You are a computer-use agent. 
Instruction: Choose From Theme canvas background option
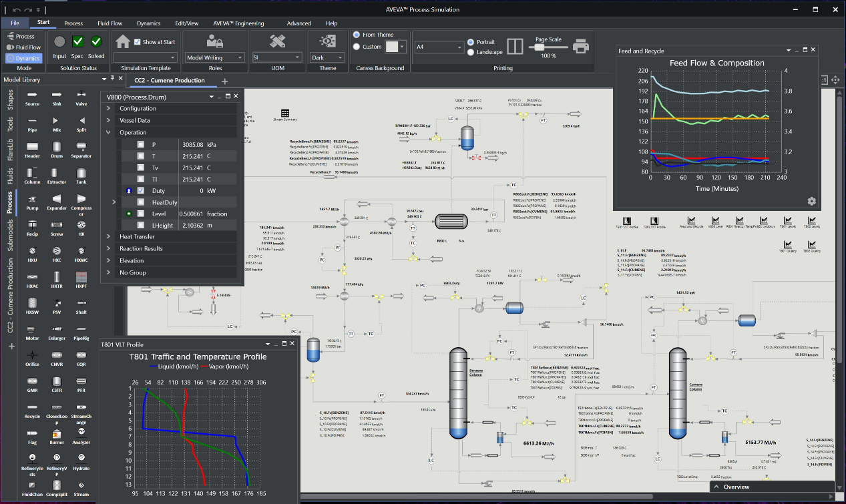pyautogui.click(x=357, y=35)
